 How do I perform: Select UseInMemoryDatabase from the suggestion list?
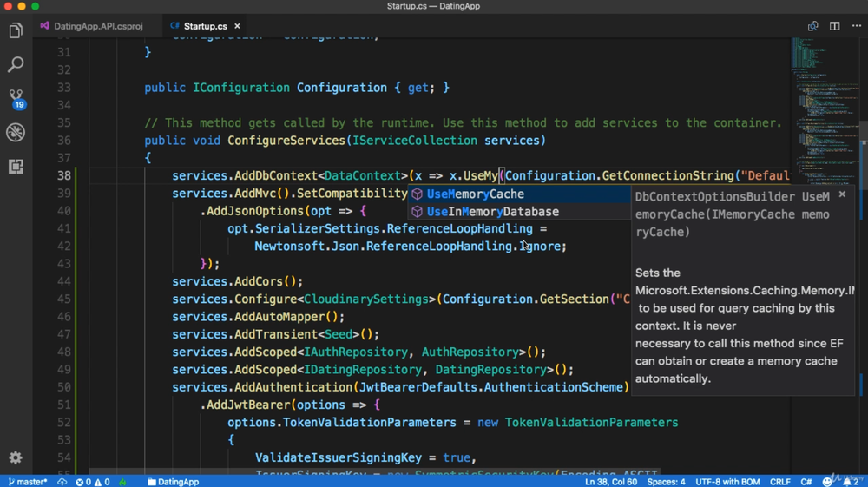492,212
